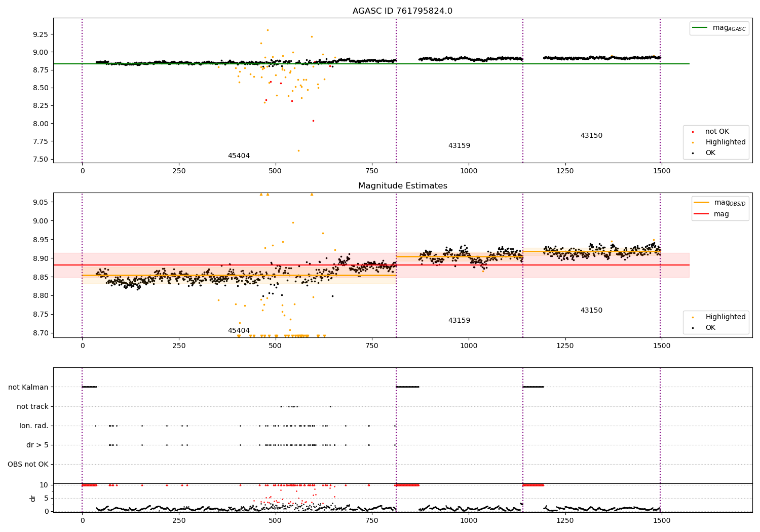Viewport: 760px width, 532px height.
Task: Click the 'mag OBSID' legend label text
Action: coord(730,203)
